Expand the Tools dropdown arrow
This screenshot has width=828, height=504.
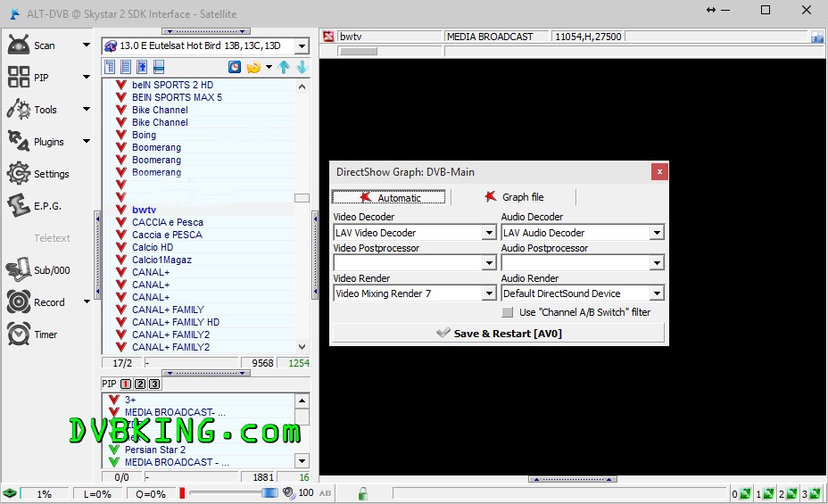coord(86,109)
